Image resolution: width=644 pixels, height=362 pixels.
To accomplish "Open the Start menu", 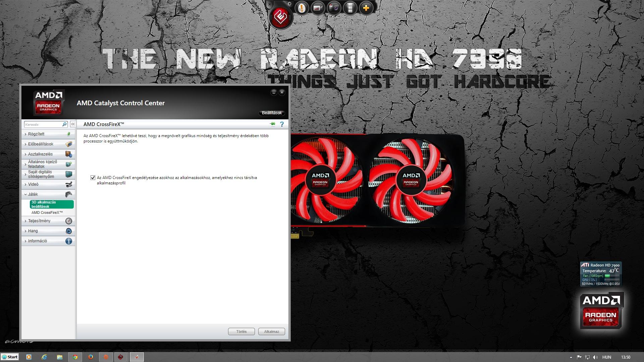I will [x=10, y=357].
